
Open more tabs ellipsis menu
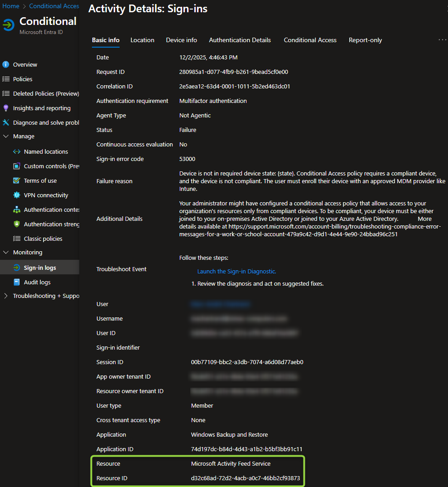443,40
